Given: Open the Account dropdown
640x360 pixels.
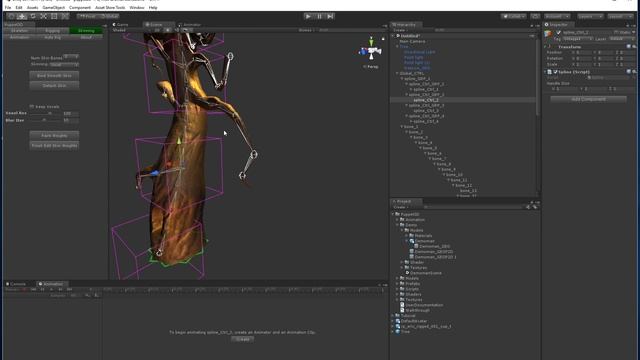Looking at the screenshot, I should 557,16.
